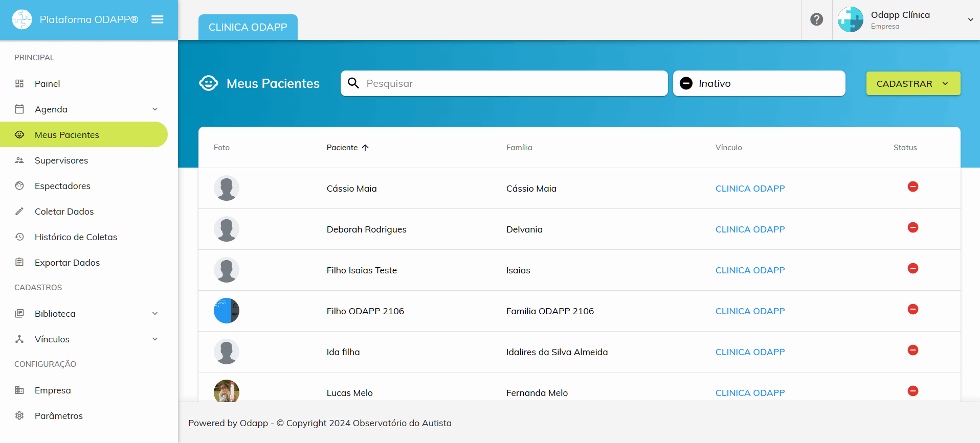Open CLINICA ODAPP link for Cássio Maia
This screenshot has height=443, width=980.
pos(750,188)
